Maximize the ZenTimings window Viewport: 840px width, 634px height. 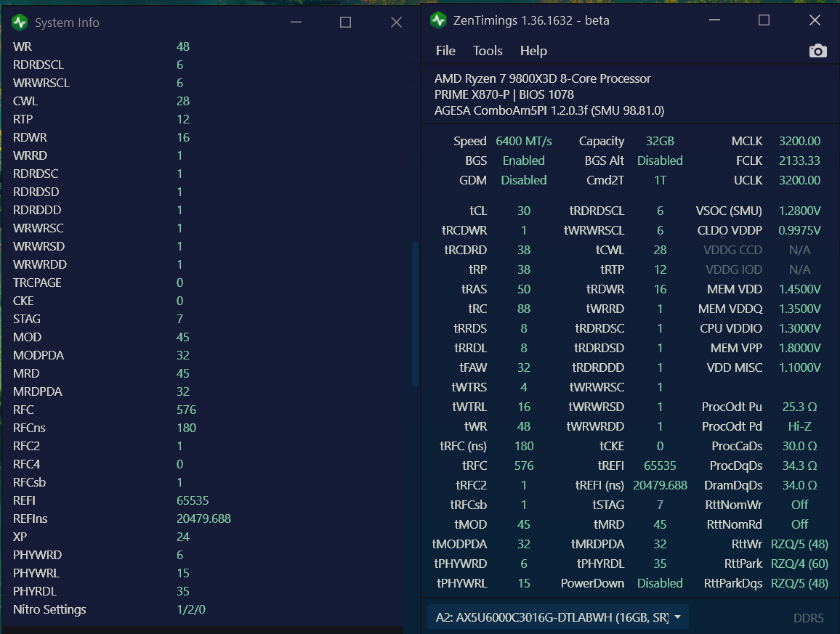coord(764,20)
